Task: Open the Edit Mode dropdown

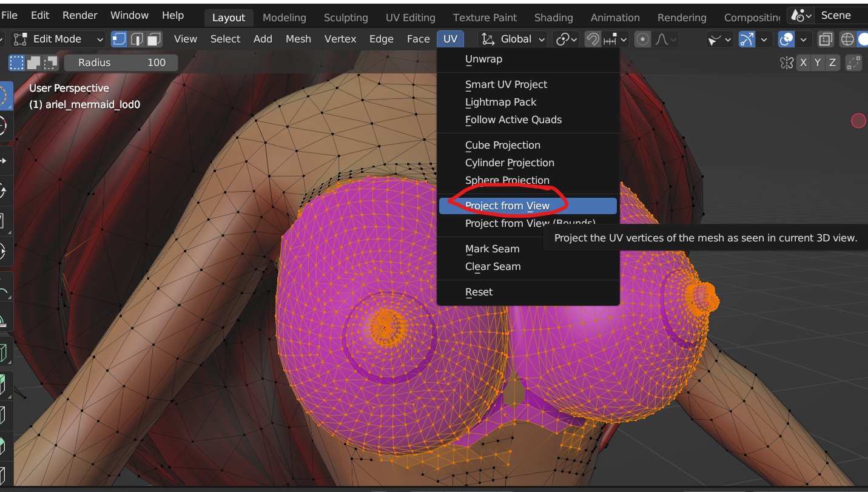Action: pos(58,39)
